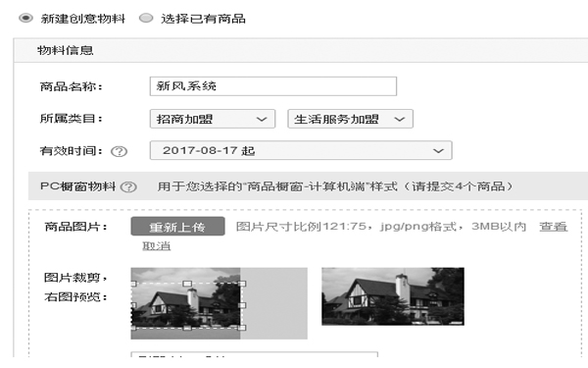Click the 商品图片 label
The height and width of the screenshot is (368, 588).
pos(76,227)
